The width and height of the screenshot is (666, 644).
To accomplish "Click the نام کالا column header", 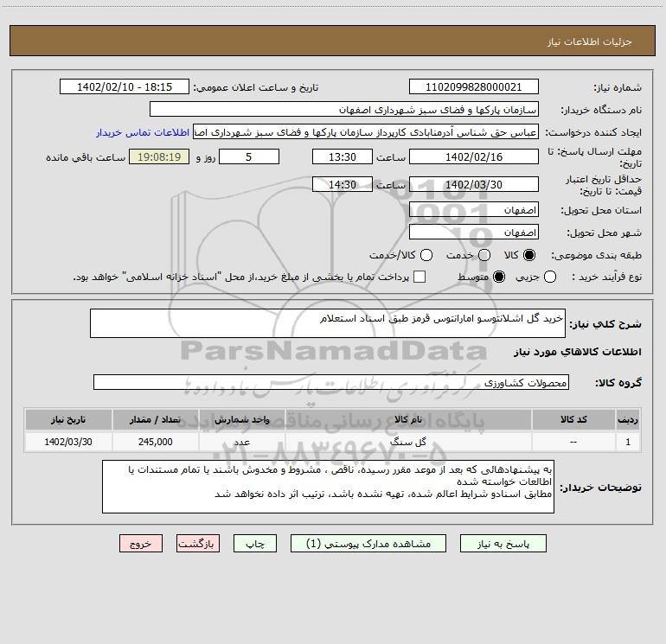I will (408, 419).
